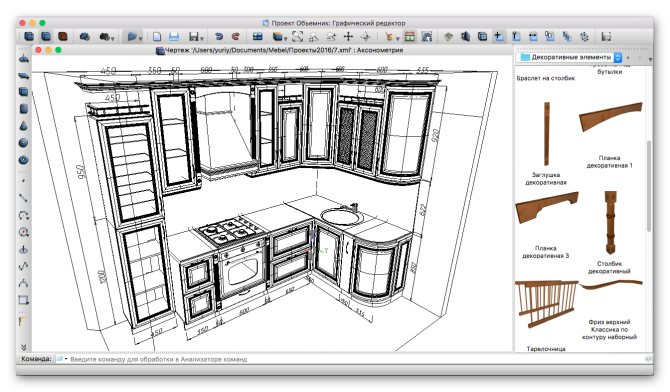Create a new document with page icon
This screenshot has width=670, height=392.
pos(157,37)
